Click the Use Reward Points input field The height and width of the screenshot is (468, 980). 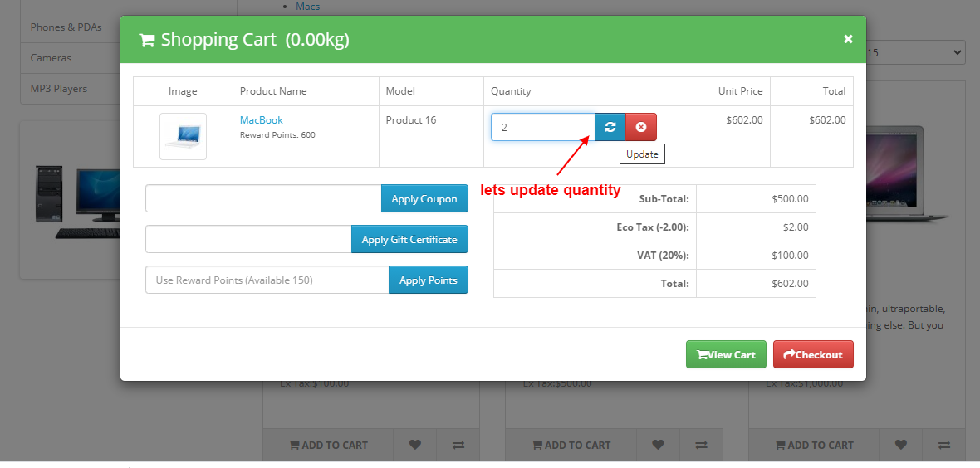(x=267, y=280)
